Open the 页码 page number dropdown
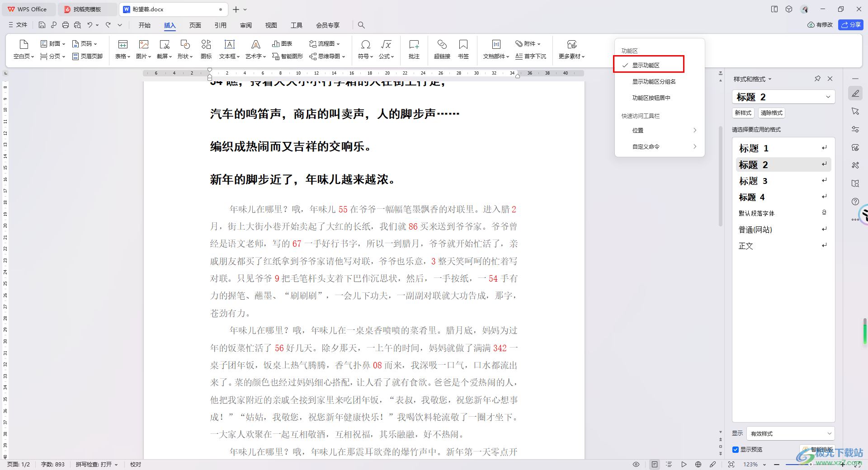This screenshot has width=868, height=470. point(85,44)
